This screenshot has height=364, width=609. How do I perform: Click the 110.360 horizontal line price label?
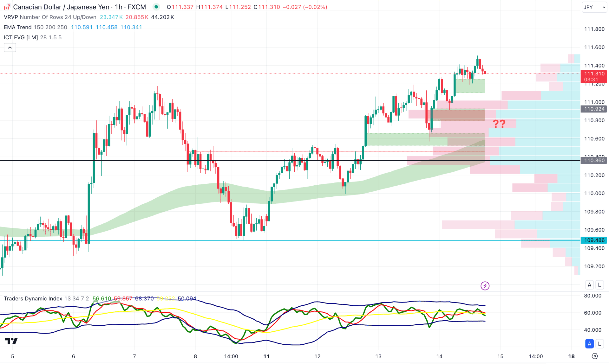[x=594, y=161]
